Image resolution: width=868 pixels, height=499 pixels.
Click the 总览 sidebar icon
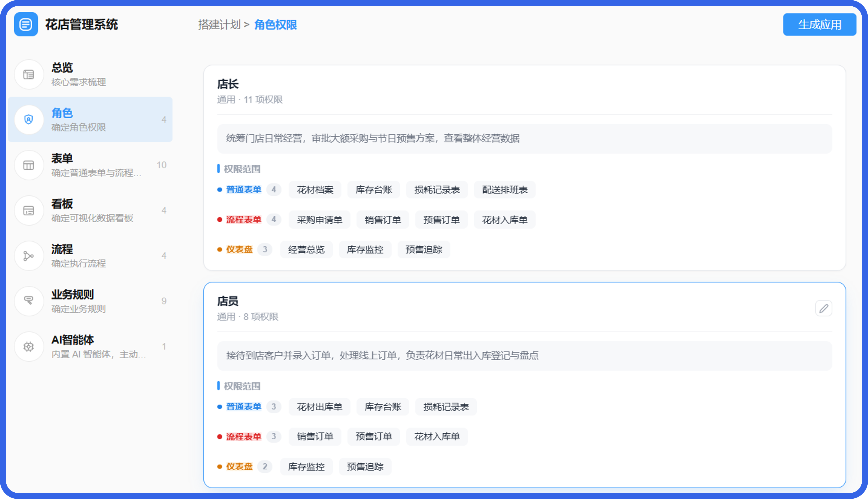click(x=29, y=74)
